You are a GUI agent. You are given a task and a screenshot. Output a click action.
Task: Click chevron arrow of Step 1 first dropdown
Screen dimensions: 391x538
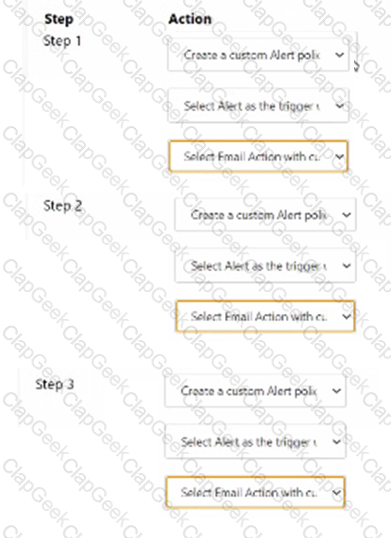tap(340, 55)
